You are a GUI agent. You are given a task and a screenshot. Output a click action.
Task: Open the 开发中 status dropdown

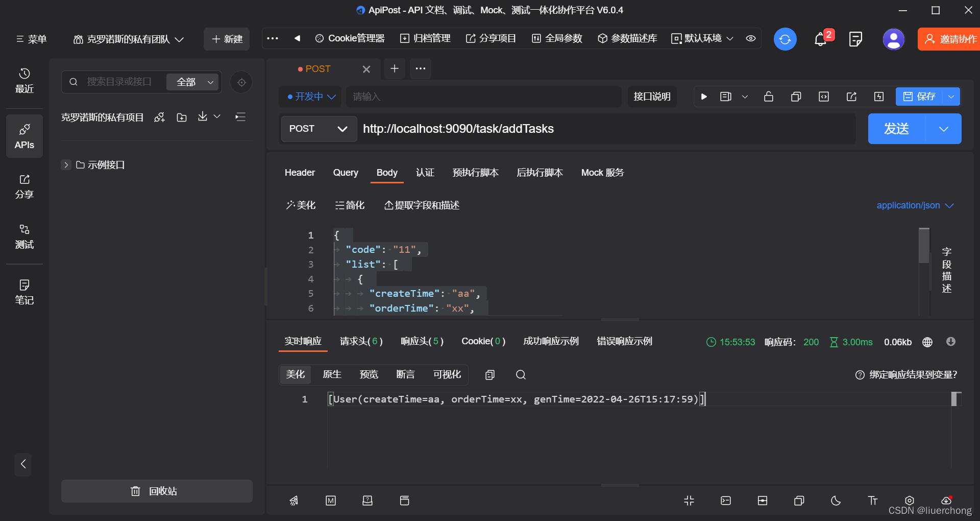click(x=311, y=97)
